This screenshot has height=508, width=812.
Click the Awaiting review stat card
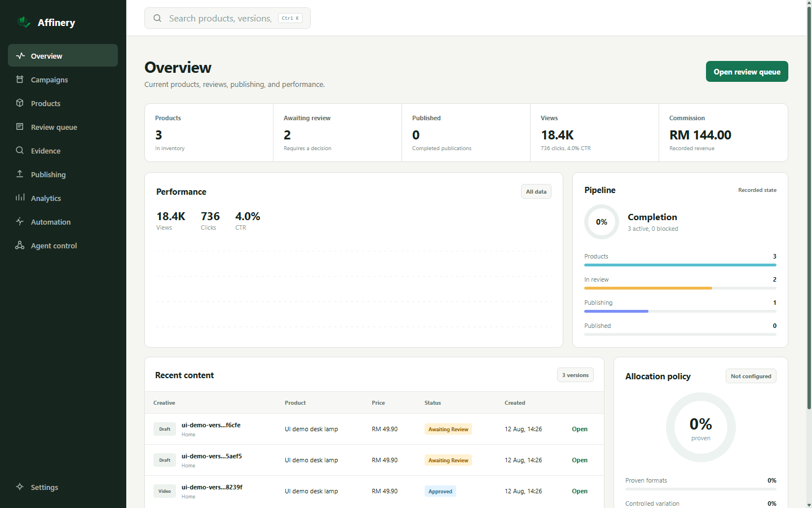338,133
